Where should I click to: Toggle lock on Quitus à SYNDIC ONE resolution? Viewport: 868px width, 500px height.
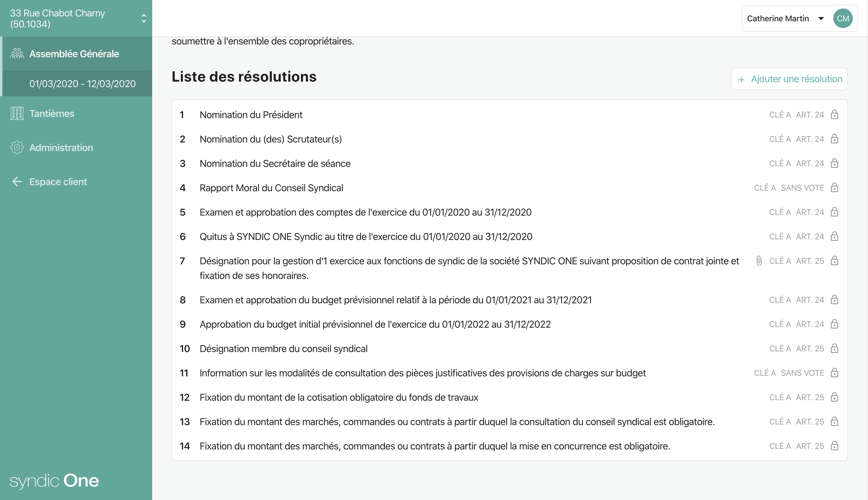click(x=834, y=237)
